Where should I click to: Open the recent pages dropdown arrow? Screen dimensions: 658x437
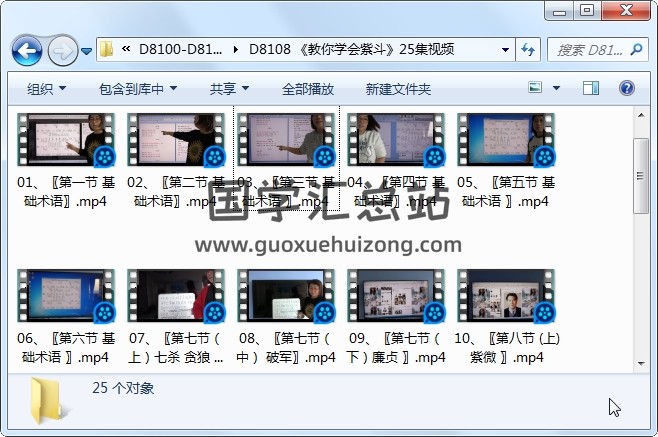[86, 51]
